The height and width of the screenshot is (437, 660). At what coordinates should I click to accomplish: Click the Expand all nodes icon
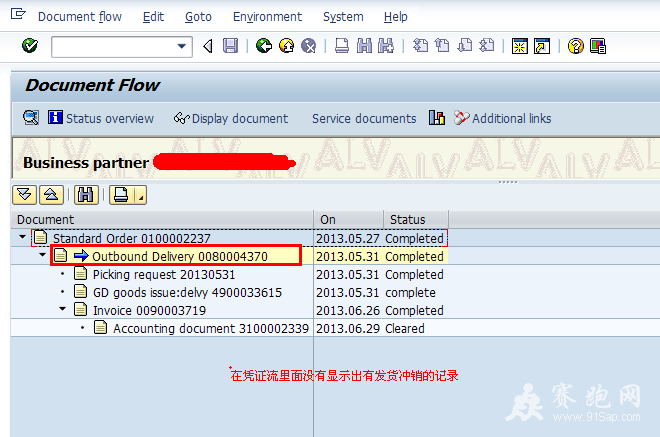24,195
